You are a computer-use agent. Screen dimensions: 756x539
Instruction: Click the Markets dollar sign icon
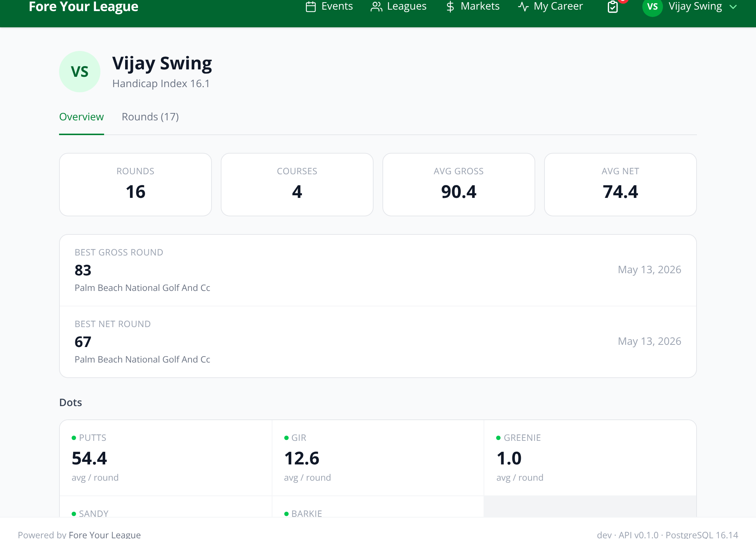450,7
